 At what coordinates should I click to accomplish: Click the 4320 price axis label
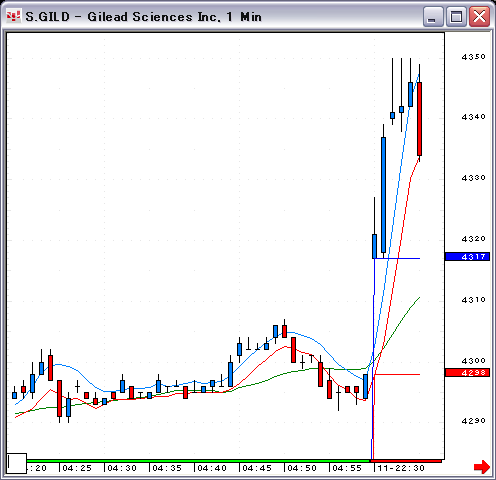473,239
